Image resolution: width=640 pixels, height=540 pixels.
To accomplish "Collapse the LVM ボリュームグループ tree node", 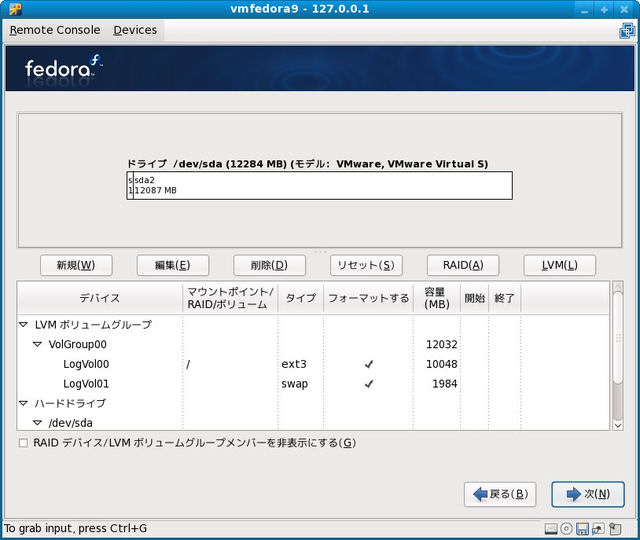I will click(x=23, y=324).
